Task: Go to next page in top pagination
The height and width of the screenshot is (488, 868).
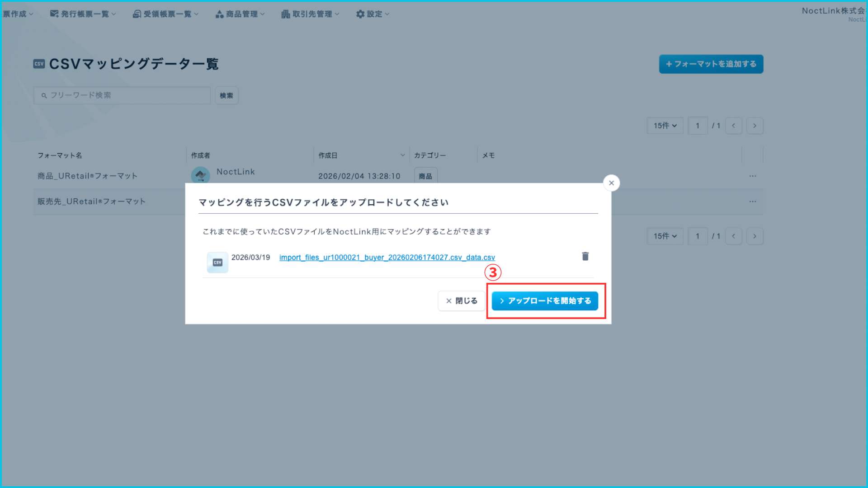Action: 755,126
